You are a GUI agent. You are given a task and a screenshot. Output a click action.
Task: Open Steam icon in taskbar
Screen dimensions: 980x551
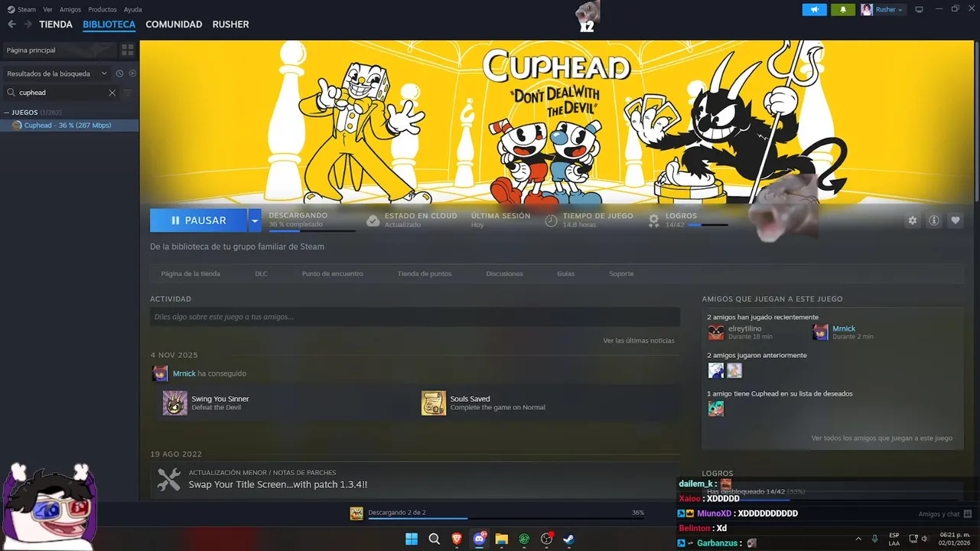(569, 539)
